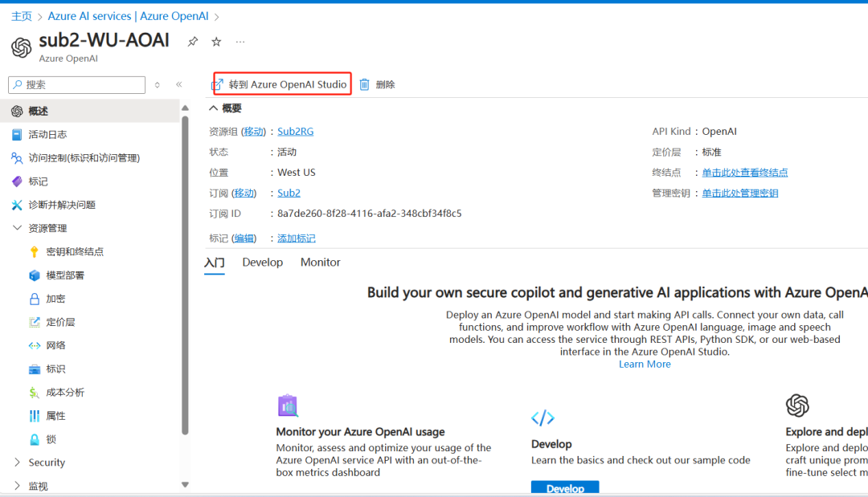
Task: Click the dollar icon for 成本分析
Action: pyautogui.click(x=35, y=393)
